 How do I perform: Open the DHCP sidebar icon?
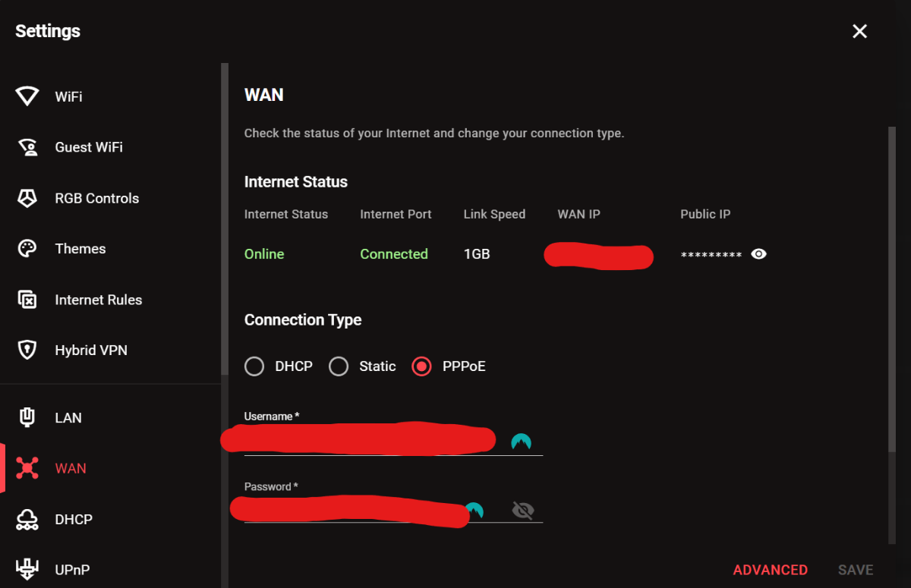pyautogui.click(x=27, y=519)
